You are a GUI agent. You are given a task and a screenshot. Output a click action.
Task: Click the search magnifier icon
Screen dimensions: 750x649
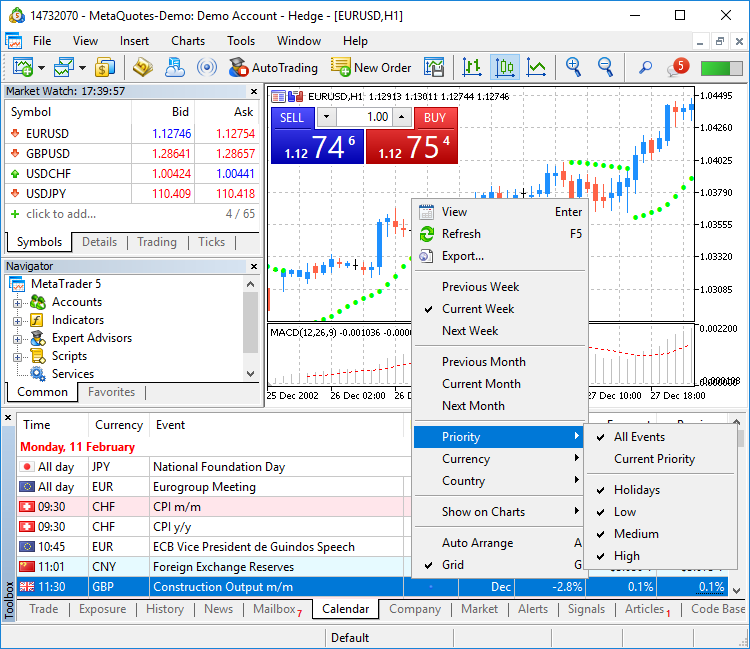point(645,67)
